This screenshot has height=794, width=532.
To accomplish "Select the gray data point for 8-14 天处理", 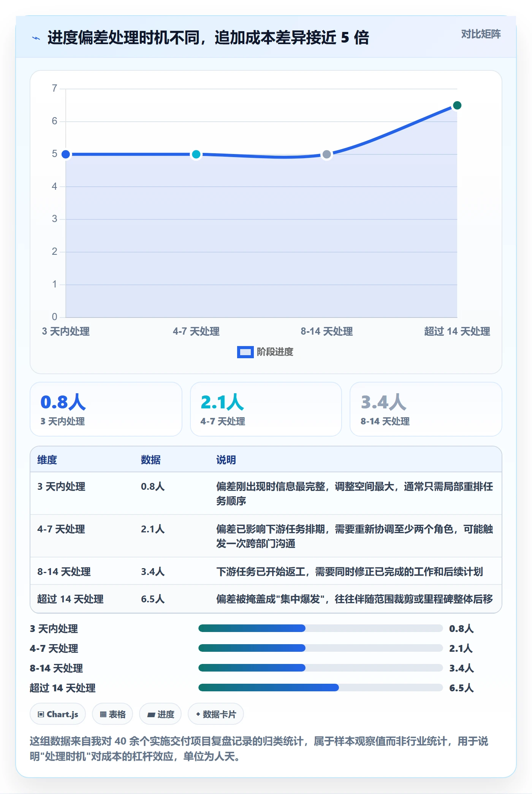I will [326, 154].
